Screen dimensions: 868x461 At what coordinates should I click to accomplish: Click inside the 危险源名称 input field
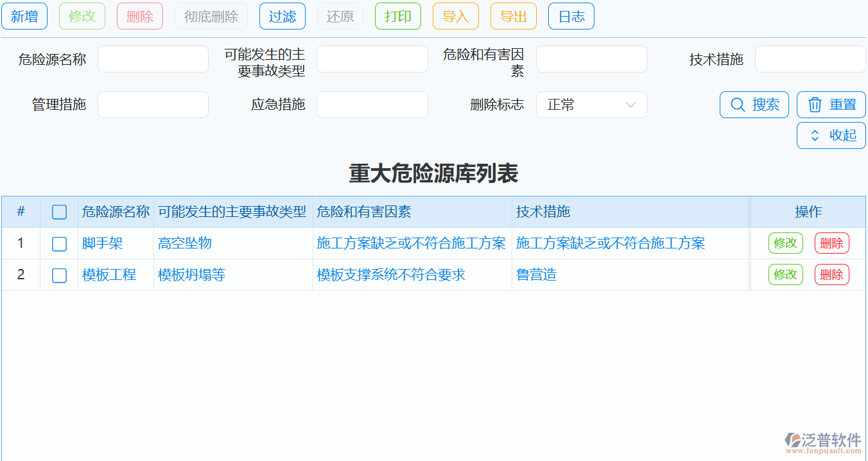point(153,58)
